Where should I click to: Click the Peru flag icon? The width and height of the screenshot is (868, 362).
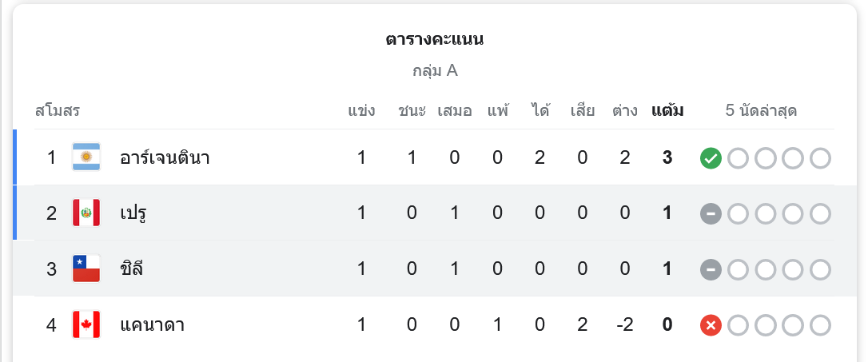[86, 213]
